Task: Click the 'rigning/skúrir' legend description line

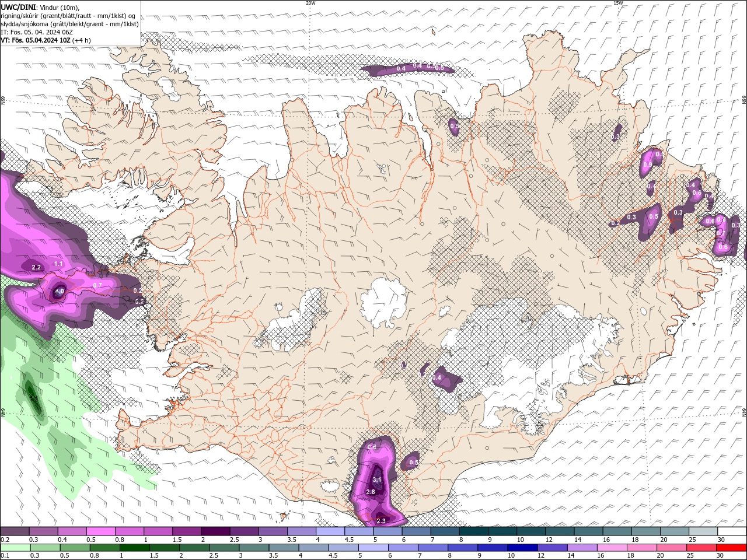Action: (68, 16)
